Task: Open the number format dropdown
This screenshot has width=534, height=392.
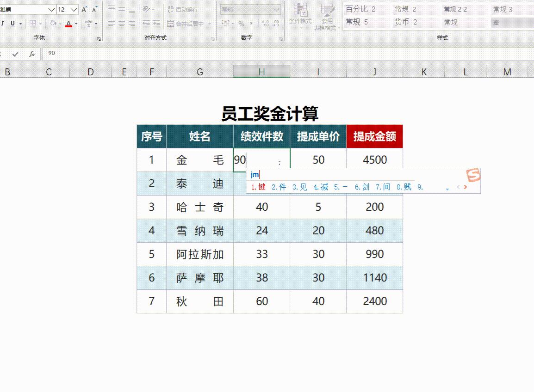Action: click(276, 10)
